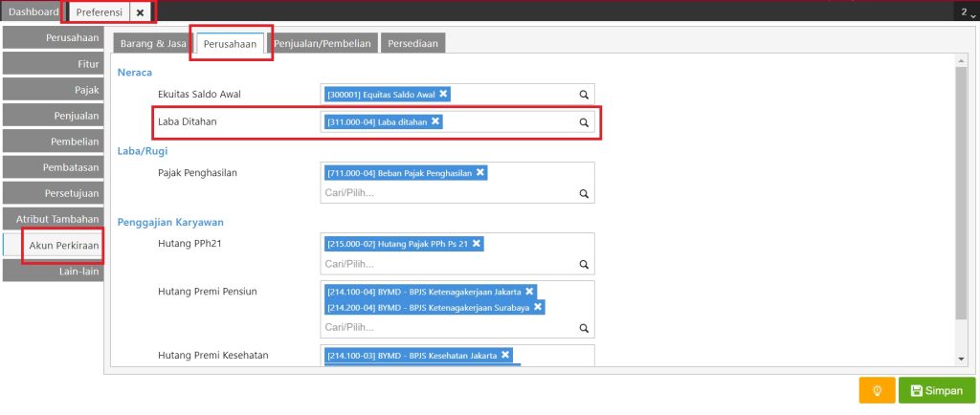Click search icon in Laba Ditahan field
This screenshot has width=980, height=415.
tap(584, 122)
